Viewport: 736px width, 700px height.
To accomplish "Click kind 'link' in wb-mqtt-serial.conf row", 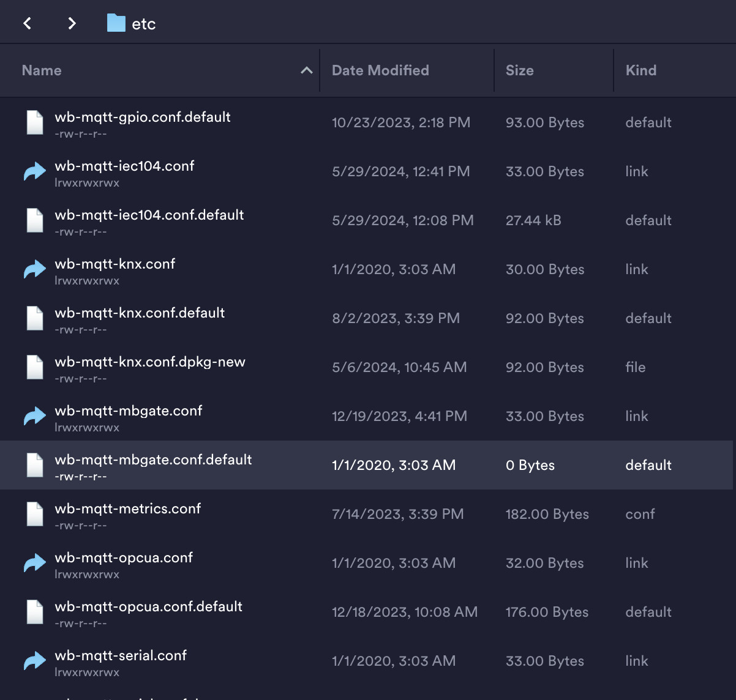I will (x=637, y=661).
